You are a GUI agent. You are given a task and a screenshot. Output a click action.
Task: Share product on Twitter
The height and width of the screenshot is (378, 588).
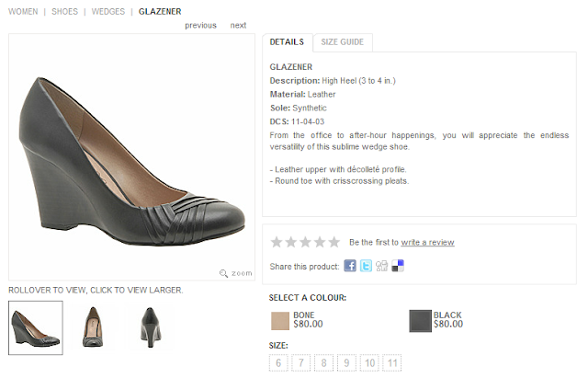pyautogui.click(x=366, y=266)
